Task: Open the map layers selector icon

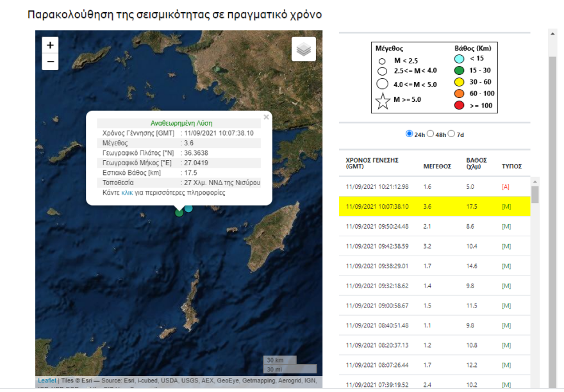Action: tap(303, 48)
